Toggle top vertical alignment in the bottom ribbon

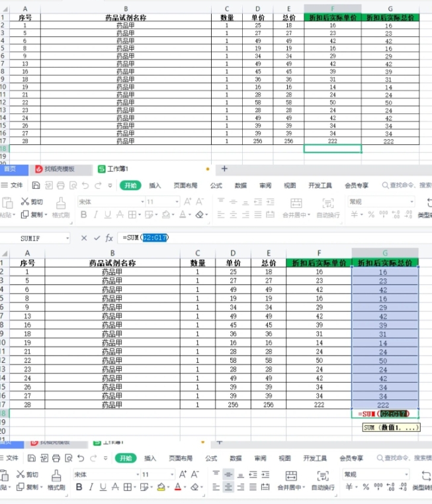click(216, 474)
